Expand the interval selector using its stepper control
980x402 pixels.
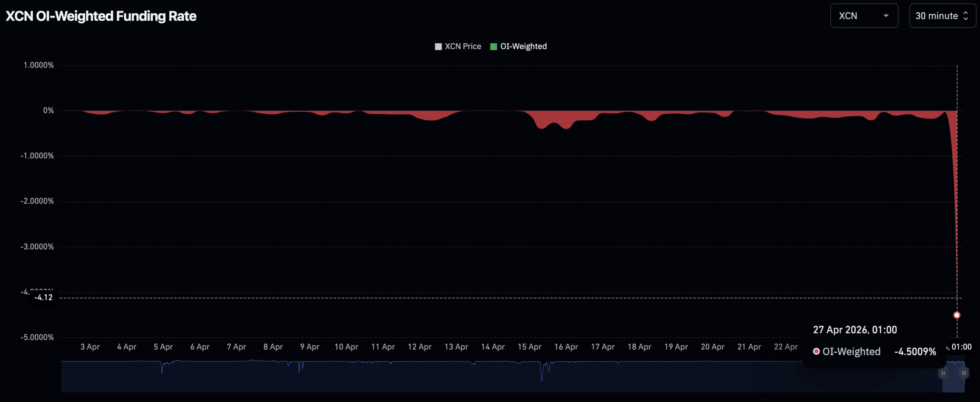(x=968, y=16)
